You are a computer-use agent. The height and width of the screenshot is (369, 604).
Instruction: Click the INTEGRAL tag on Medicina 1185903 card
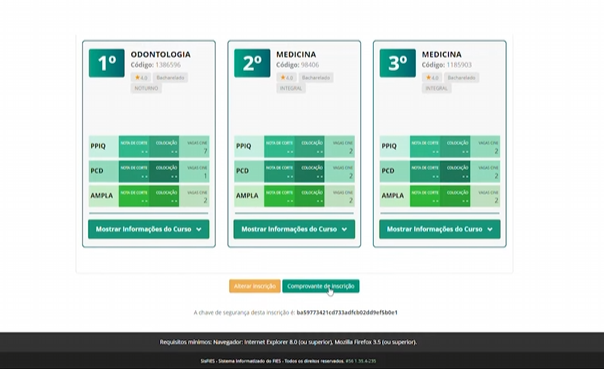tap(436, 88)
